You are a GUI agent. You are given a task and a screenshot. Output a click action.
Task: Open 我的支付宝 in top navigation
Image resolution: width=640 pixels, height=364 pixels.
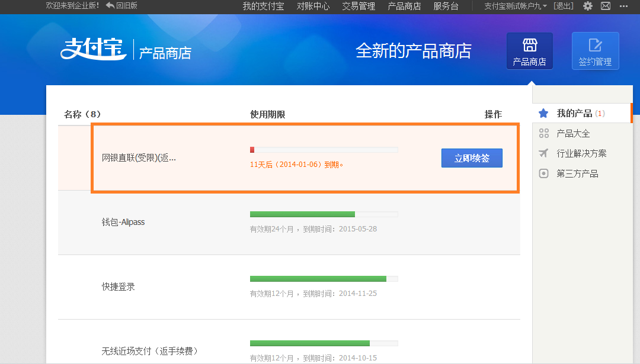click(x=263, y=6)
